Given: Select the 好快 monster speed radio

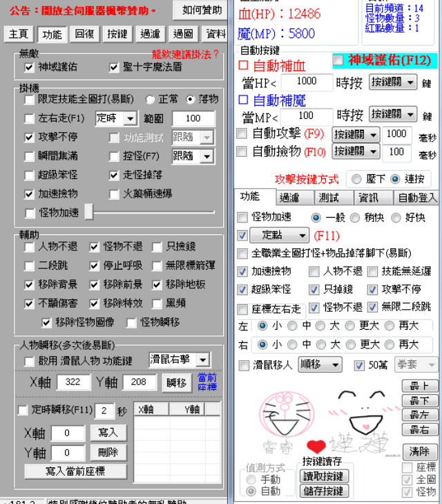Looking at the screenshot, I should click(396, 218).
